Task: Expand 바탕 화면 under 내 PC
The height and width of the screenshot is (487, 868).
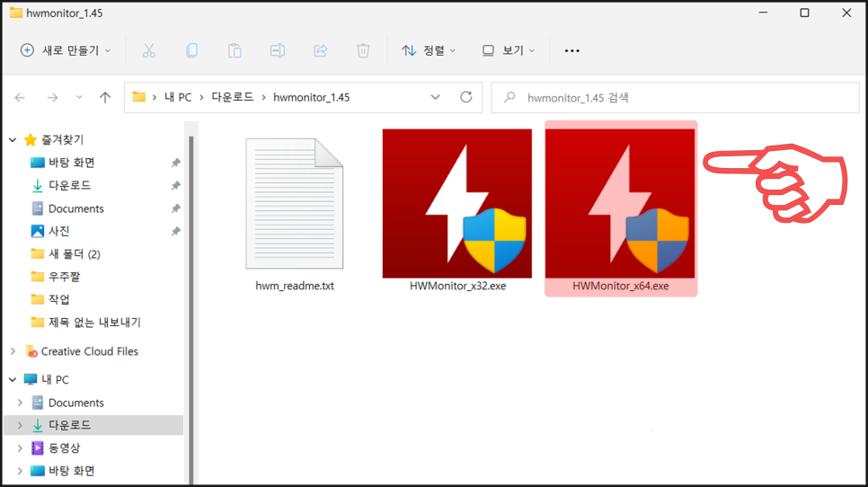Action: [x=20, y=471]
